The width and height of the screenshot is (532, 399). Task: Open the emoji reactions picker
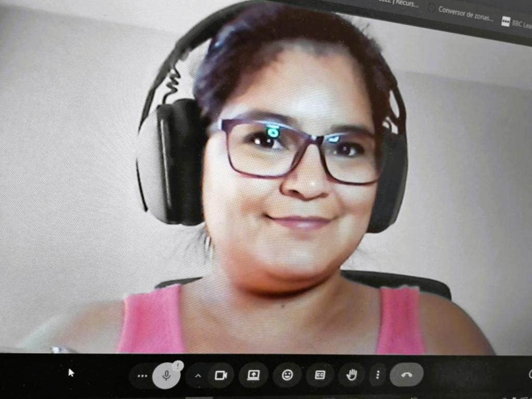287,375
